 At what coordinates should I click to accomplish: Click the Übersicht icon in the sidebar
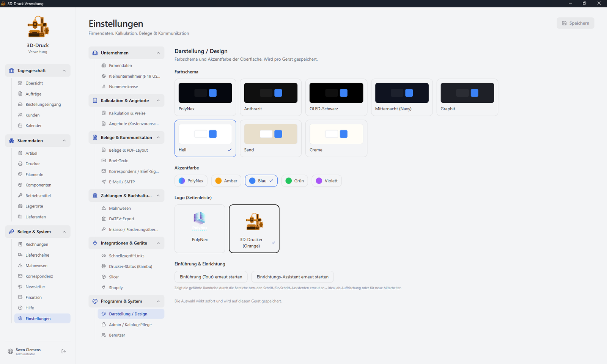click(20, 83)
